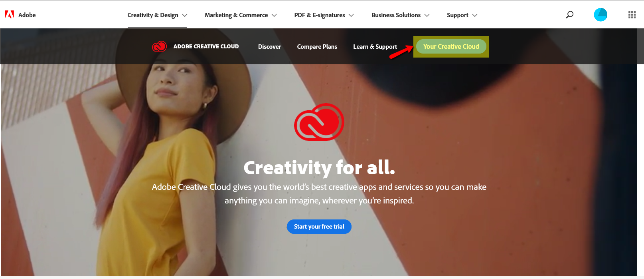644x279 pixels.
Task: Open the PDF & E-signatures menu
Action: tap(320, 15)
